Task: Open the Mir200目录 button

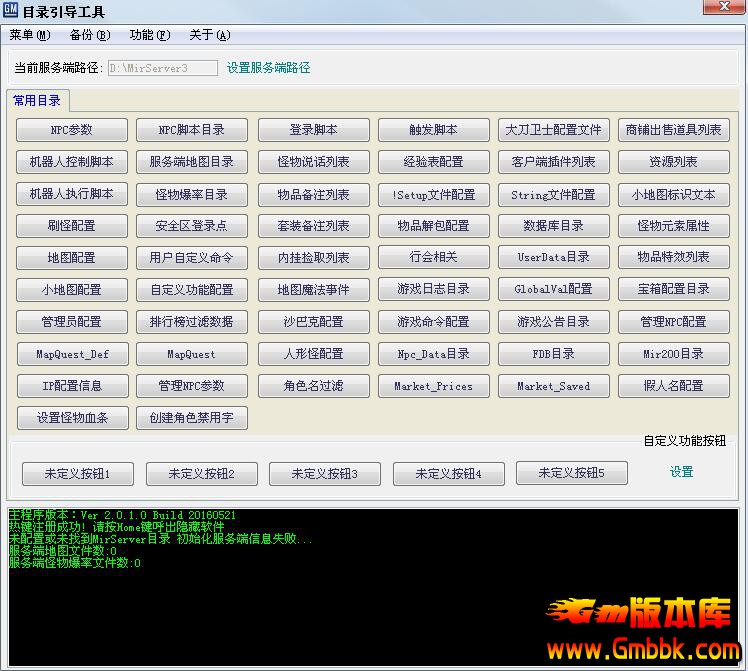Action: point(673,354)
